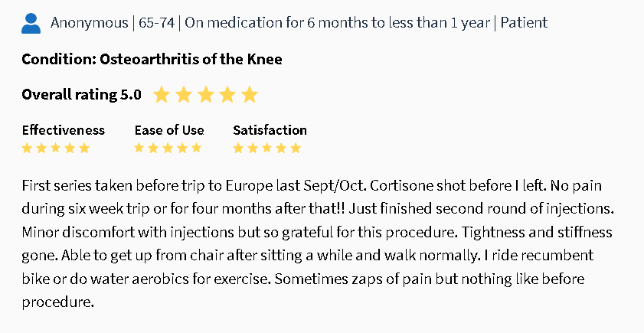This screenshot has height=333, width=644.
Task: Click the Anonymous reviewer name
Action: (89, 23)
